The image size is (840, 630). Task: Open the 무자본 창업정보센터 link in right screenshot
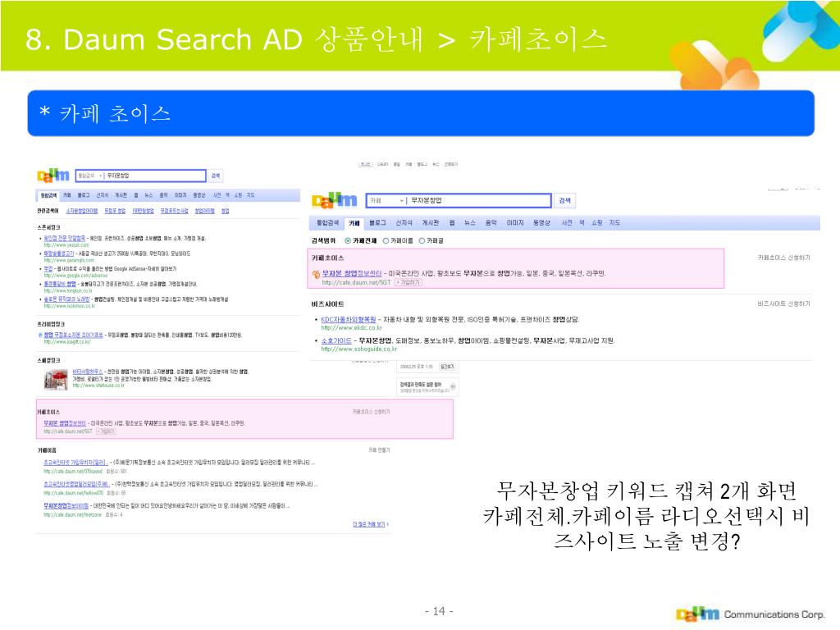(x=352, y=273)
